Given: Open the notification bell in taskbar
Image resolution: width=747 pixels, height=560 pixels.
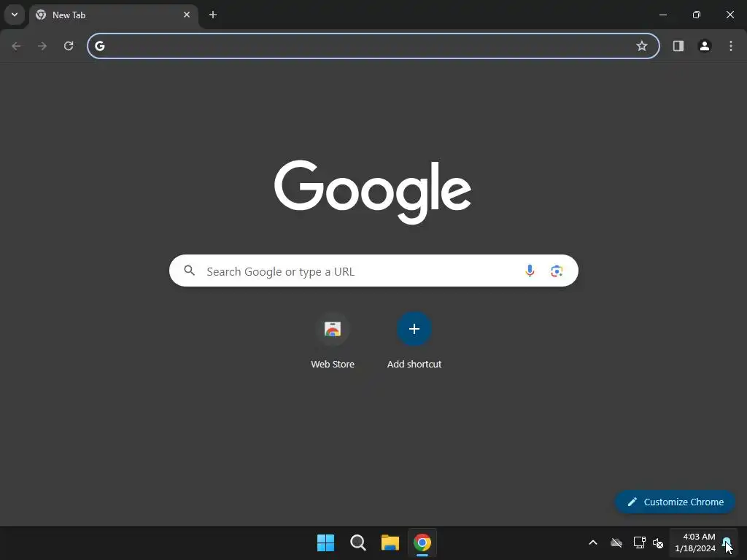Looking at the screenshot, I should (x=727, y=542).
